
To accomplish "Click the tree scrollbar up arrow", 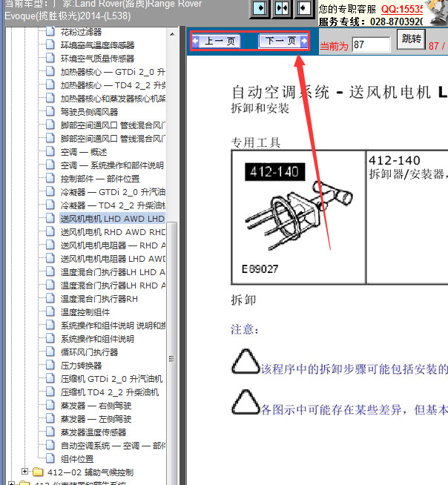I will coord(172,34).
